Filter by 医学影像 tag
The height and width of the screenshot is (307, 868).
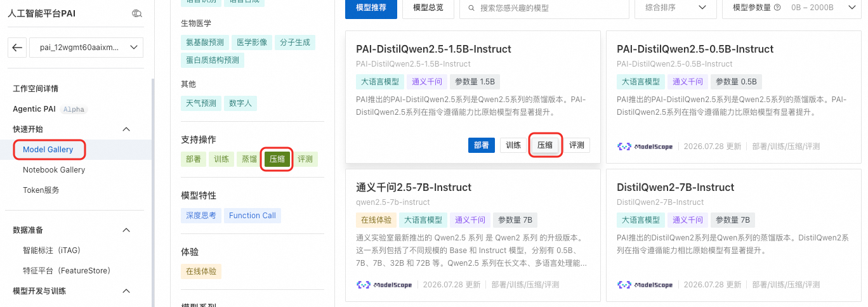253,42
